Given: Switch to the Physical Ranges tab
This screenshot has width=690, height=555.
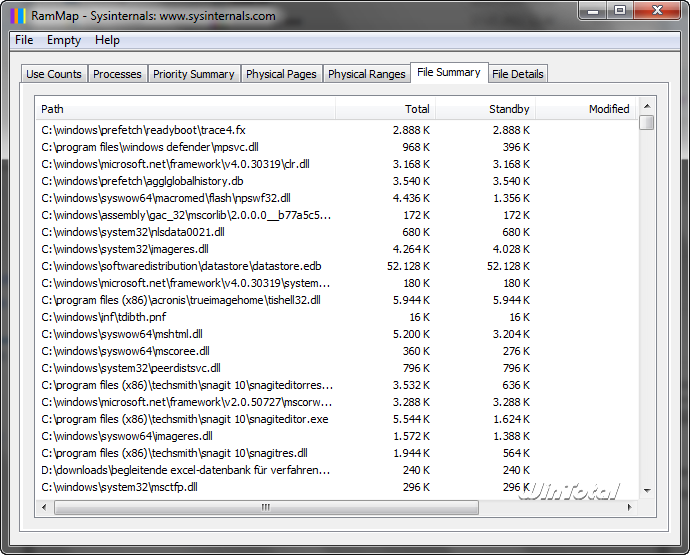Looking at the screenshot, I should [367, 74].
